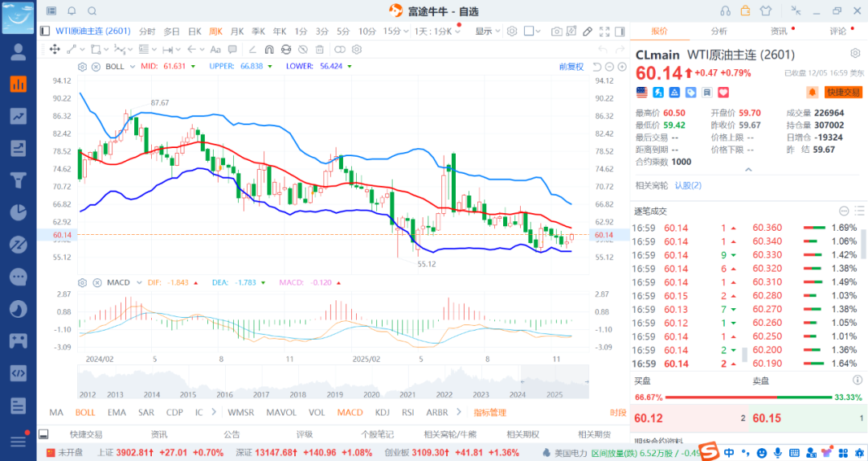Viewport: 868px width, 461px height.
Task: Open the price alert bell icon
Action: pos(812,93)
